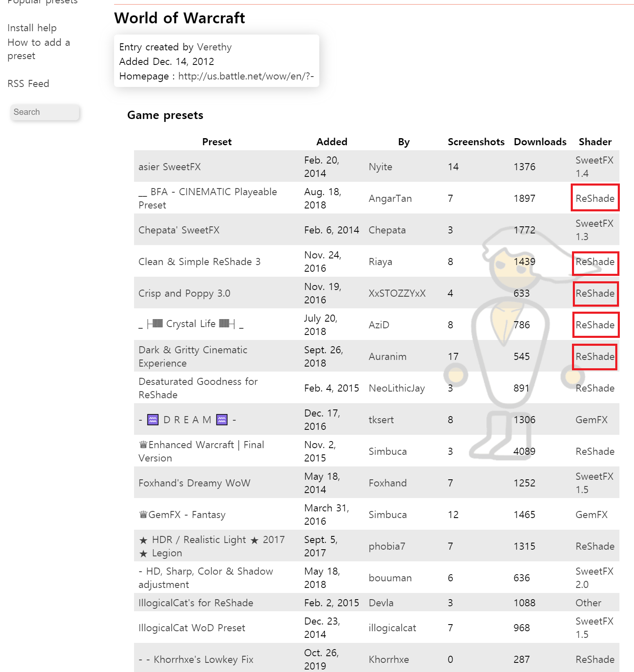Click author Foxhand in the By column
Image resolution: width=634 pixels, height=672 pixels.
click(388, 483)
